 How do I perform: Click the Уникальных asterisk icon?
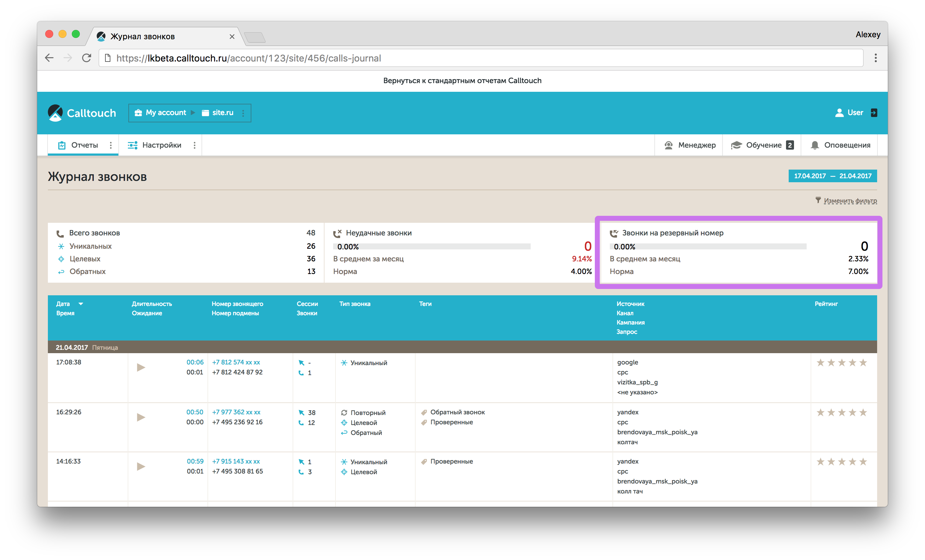61,246
